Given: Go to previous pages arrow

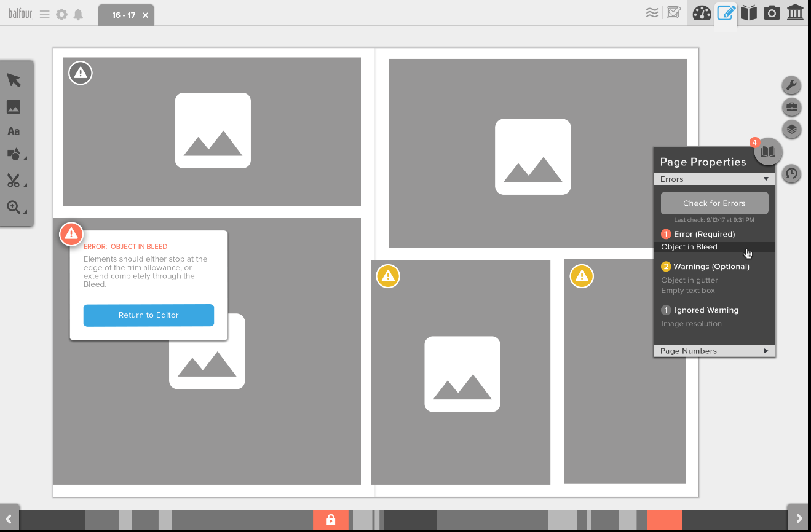Looking at the screenshot, I should coord(9,518).
